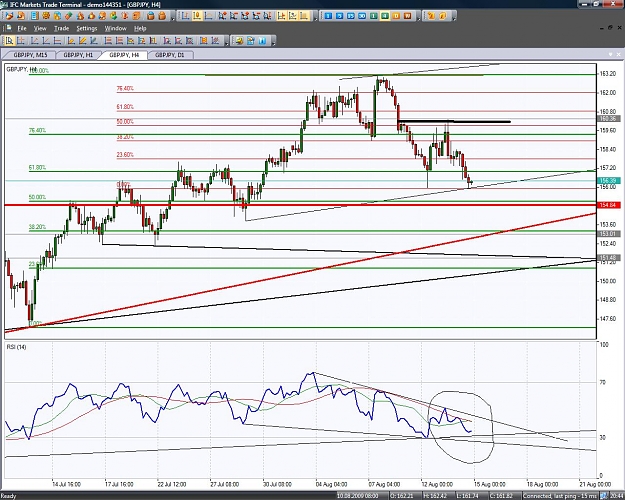This screenshot has width=625, height=500.
Task: Click the orange padlock icon in main toolbar
Action: 162,16
